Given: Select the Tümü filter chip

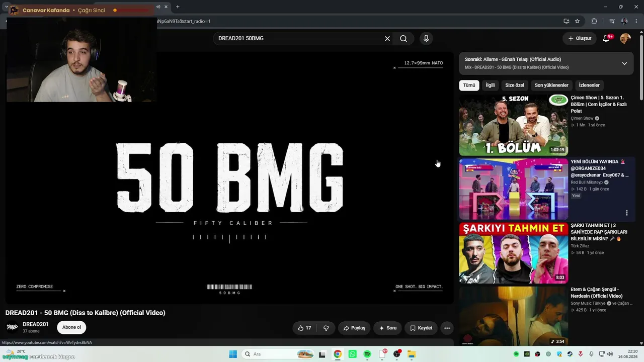Looking at the screenshot, I should 469,85.
